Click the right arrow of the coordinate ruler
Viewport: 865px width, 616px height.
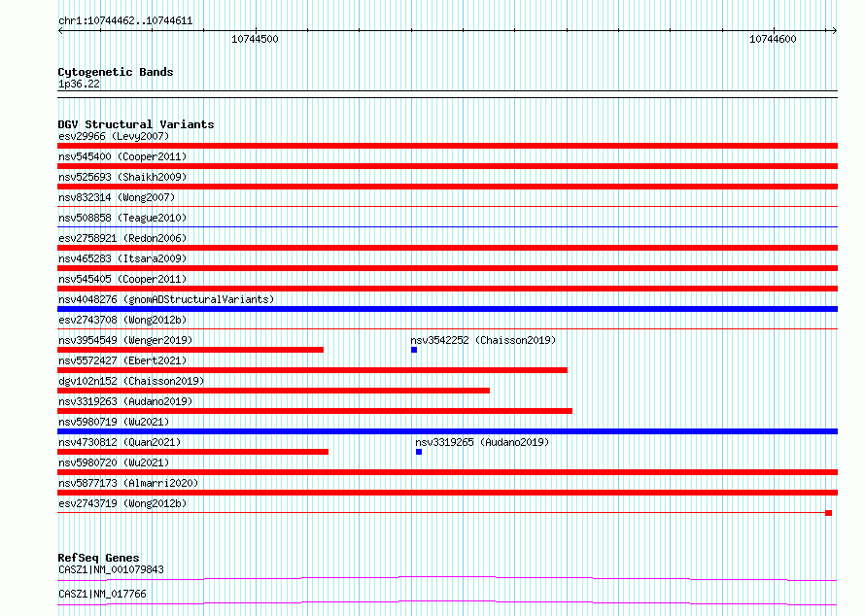[834, 31]
